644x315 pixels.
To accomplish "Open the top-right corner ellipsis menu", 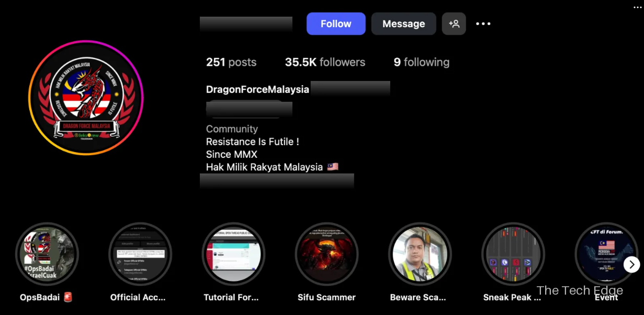I will pyautogui.click(x=637, y=7).
